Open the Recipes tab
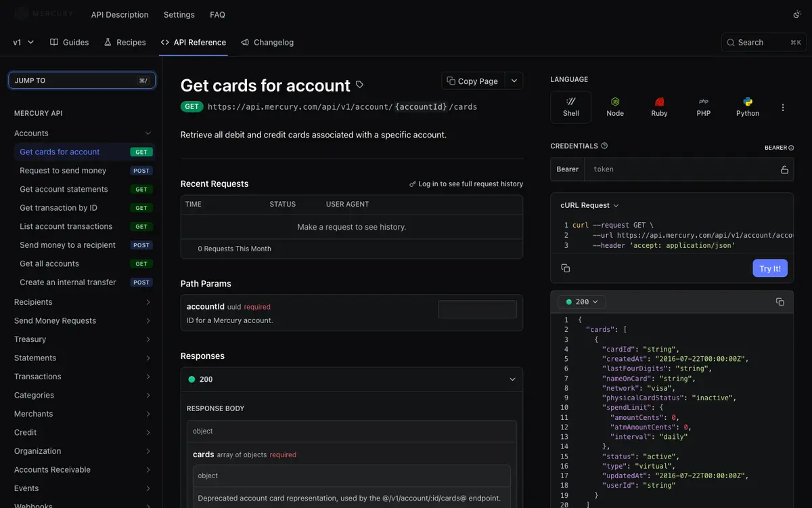This screenshot has width=812, height=508. pyautogui.click(x=125, y=42)
